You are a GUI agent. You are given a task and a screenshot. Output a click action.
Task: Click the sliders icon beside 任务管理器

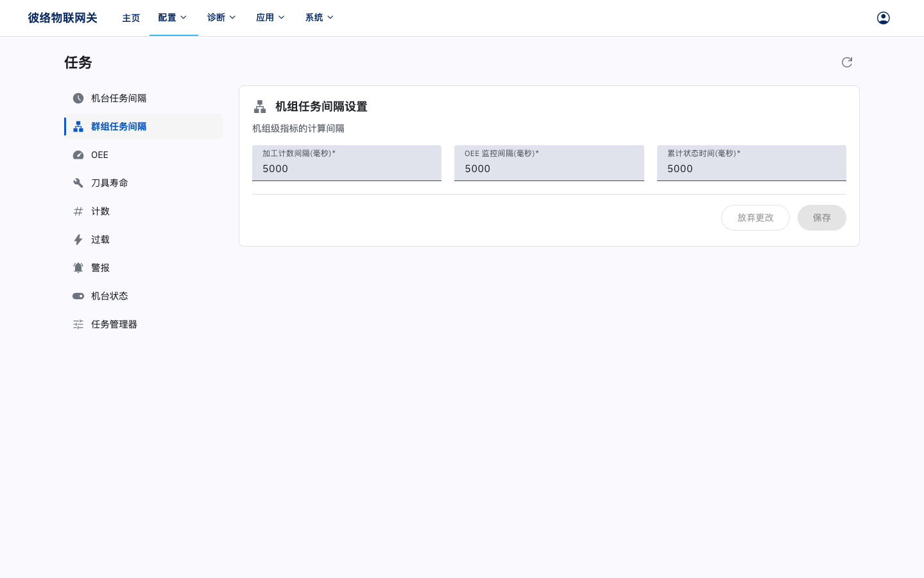pyautogui.click(x=78, y=324)
